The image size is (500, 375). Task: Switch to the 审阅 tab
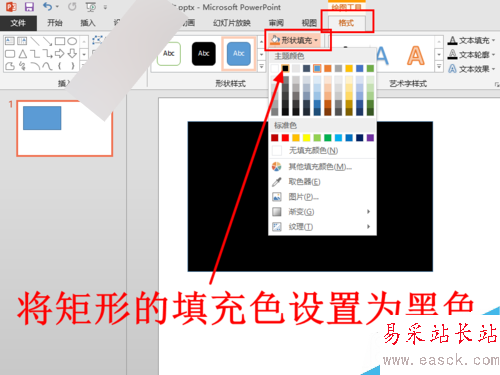276,23
